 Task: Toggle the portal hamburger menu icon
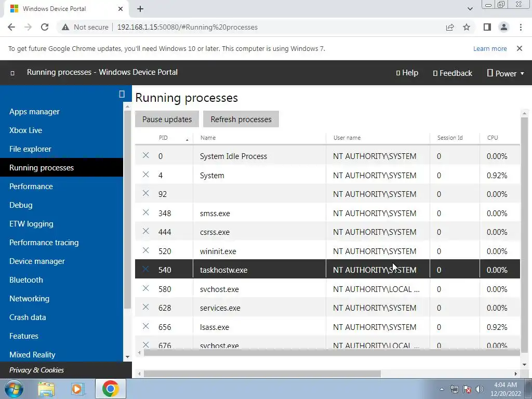coord(12,73)
